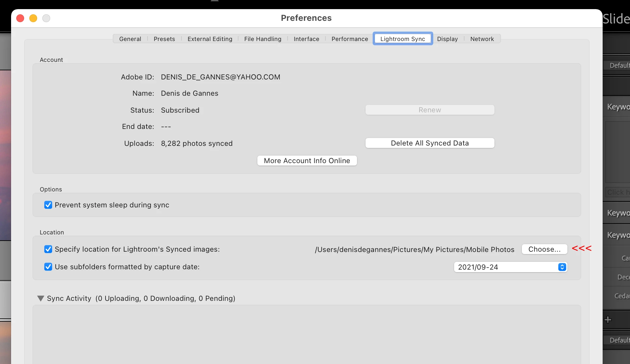The width and height of the screenshot is (630, 364).
Task: Switch to the General tab
Action: tap(130, 39)
